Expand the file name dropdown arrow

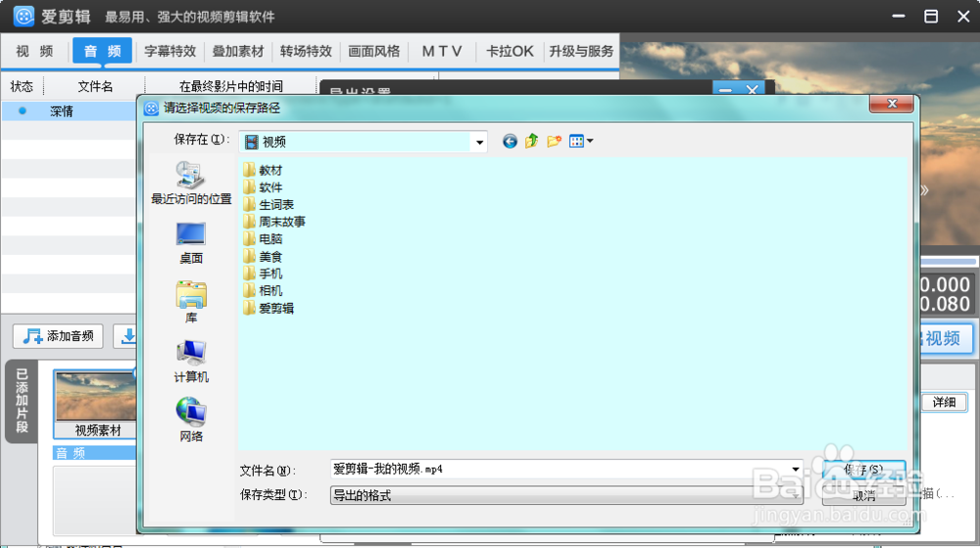pyautogui.click(x=795, y=470)
